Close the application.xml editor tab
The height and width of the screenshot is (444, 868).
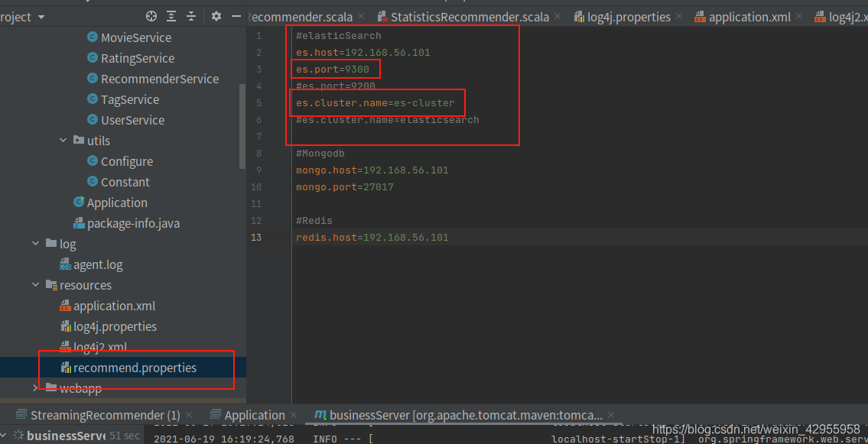799,17
